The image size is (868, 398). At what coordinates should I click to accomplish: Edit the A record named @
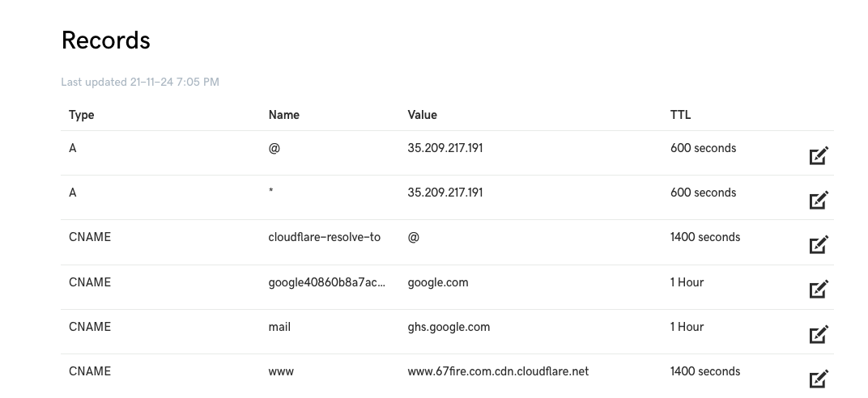[x=819, y=155]
